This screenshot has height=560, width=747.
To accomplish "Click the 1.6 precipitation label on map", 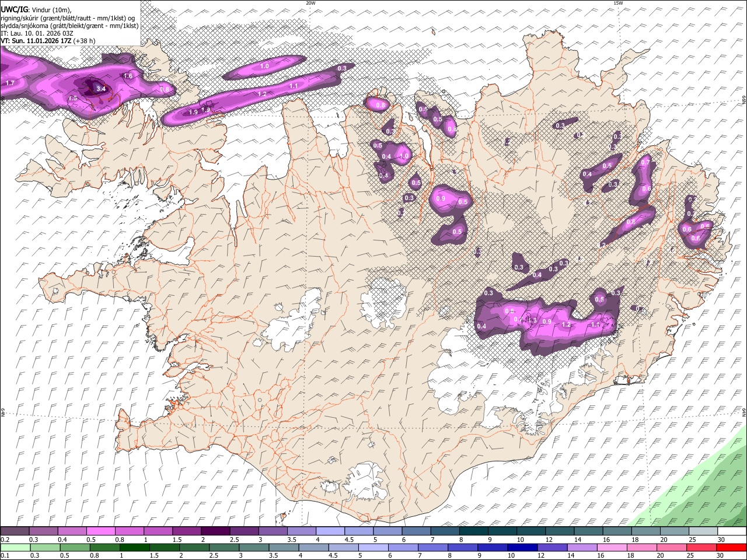I will tap(128, 76).
